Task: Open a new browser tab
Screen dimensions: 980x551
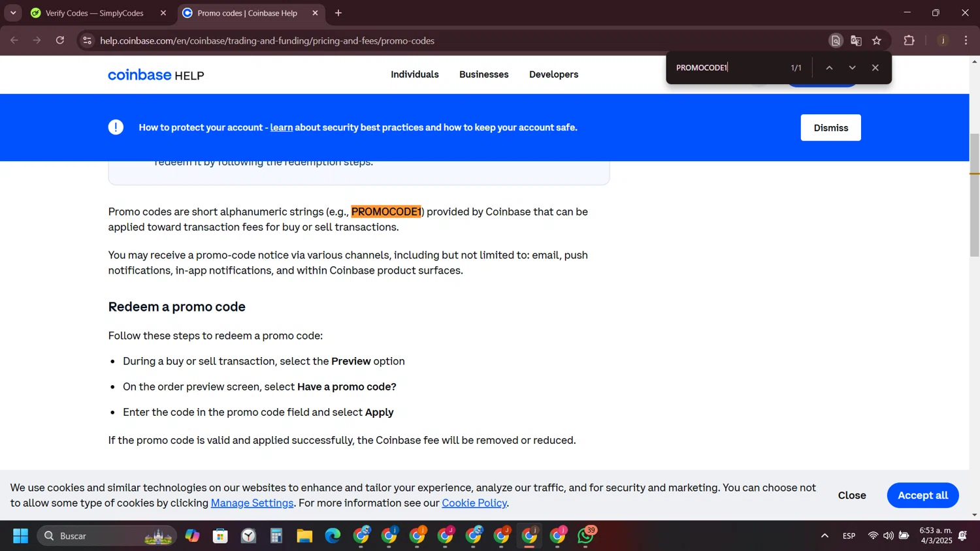Action: pyautogui.click(x=338, y=13)
